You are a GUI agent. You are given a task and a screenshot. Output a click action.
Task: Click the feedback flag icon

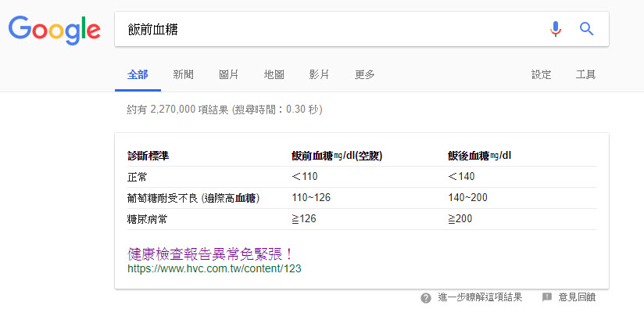(547, 297)
